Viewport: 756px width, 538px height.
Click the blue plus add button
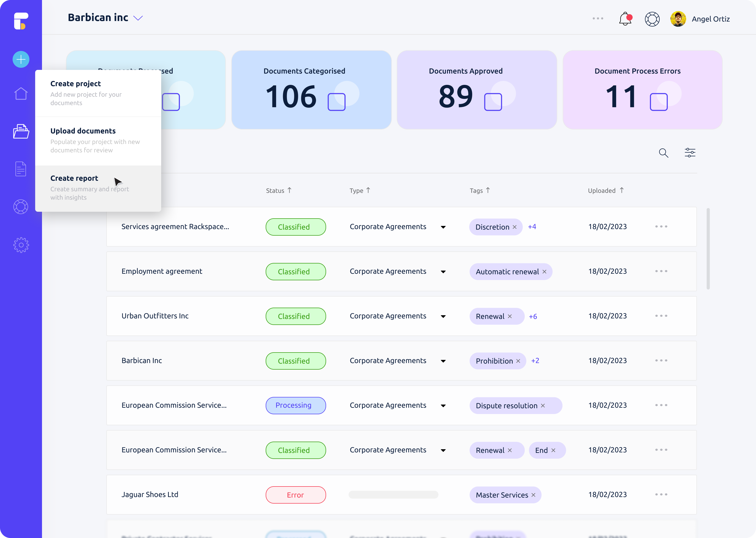click(21, 60)
